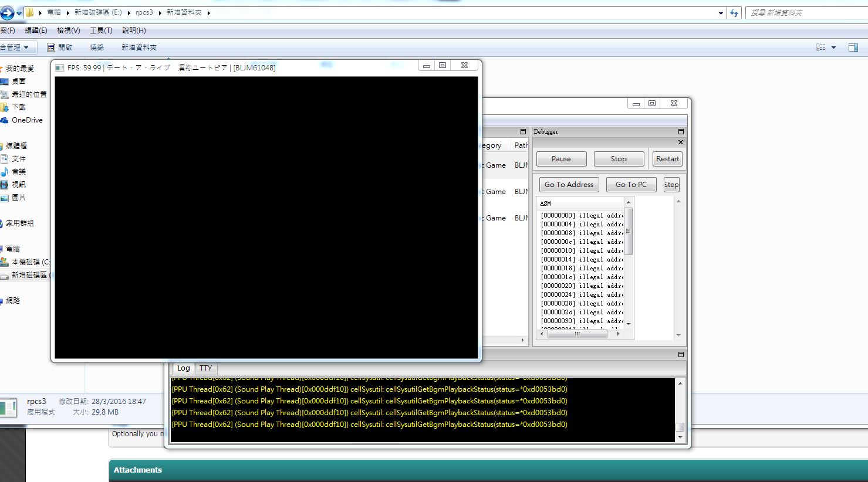Click the back navigation arrow in Explorer
This screenshot has height=482, width=868.
7,13
